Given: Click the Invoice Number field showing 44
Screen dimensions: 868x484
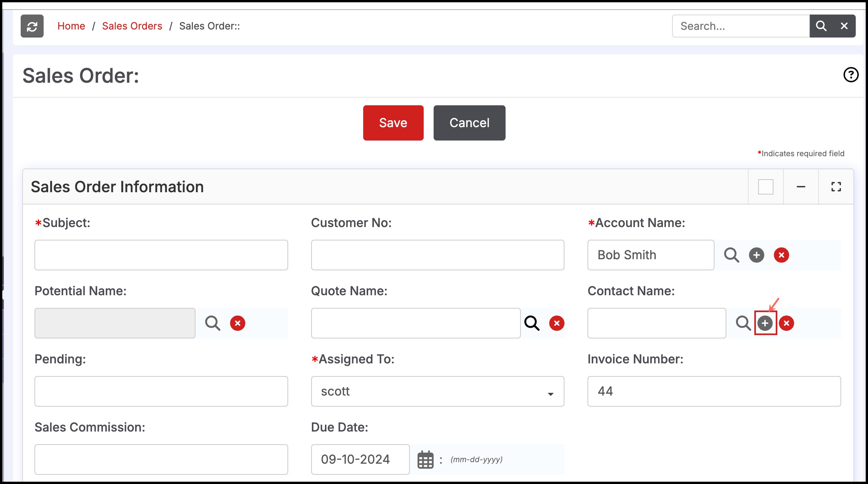Looking at the screenshot, I should point(714,391).
